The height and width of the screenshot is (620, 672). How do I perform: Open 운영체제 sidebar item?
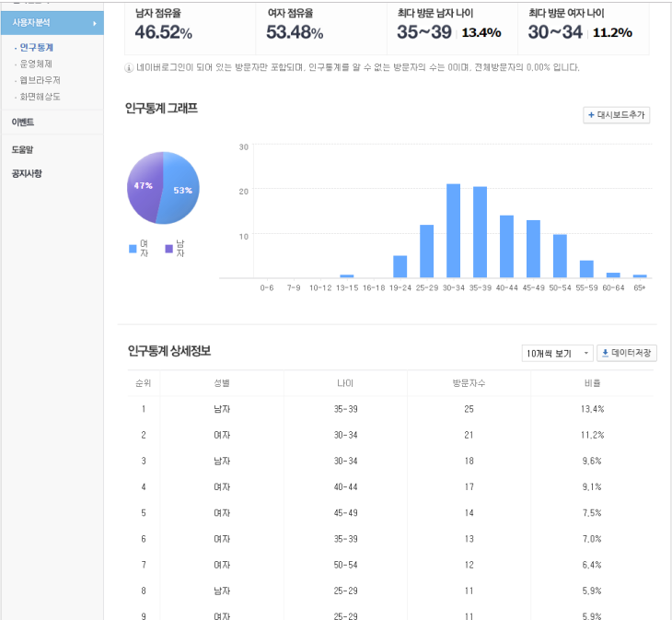click(x=36, y=64)
